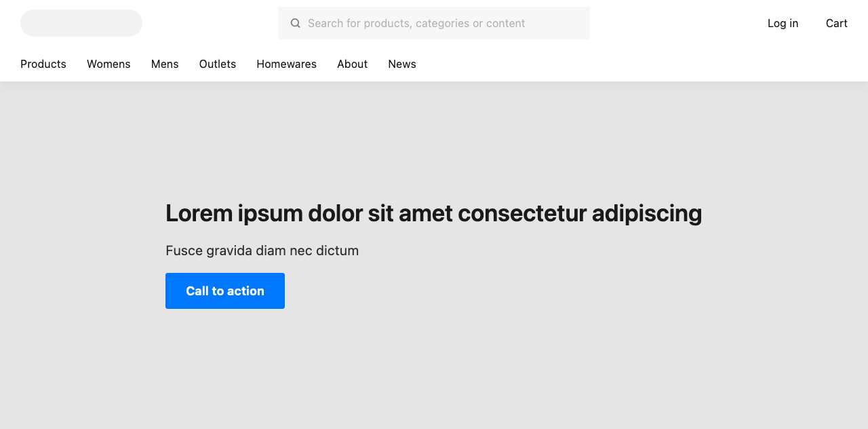
Task: Visit the Homewares section
Action: [286, 64]
